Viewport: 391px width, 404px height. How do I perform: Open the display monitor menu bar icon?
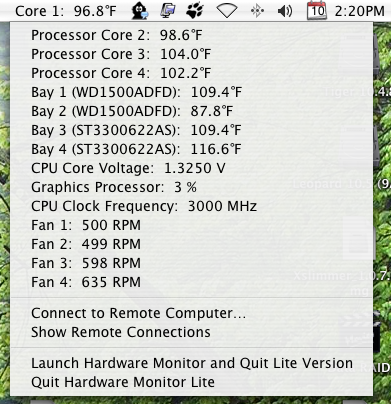coord(167,11)
